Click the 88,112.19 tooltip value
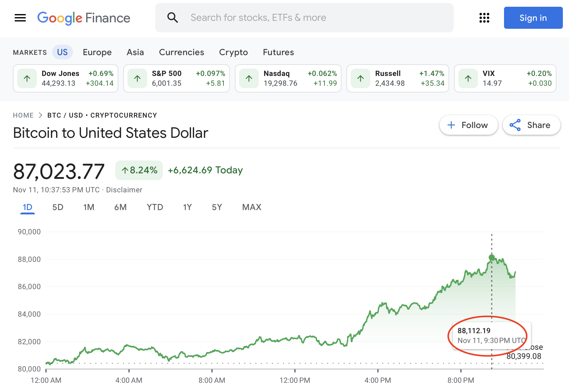Viewport: 569px width, 392px height. tap(474, 331)
